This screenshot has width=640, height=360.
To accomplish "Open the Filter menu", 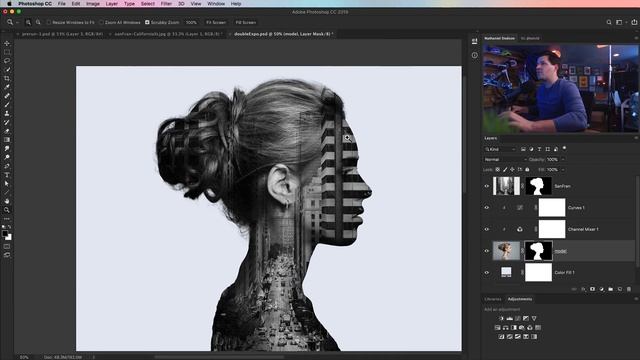I will tap(166, 4).
